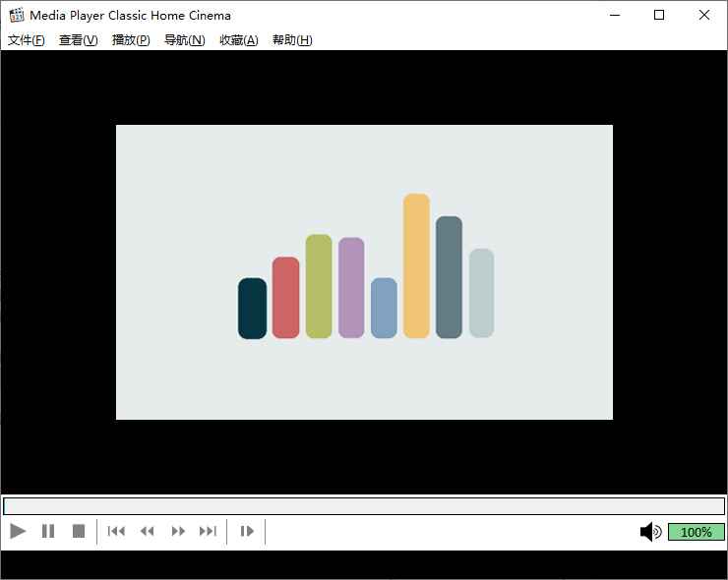Open the 帮助(H) menu
The image size is (728, 580).
pyautogui.click(x=292, y=40)
